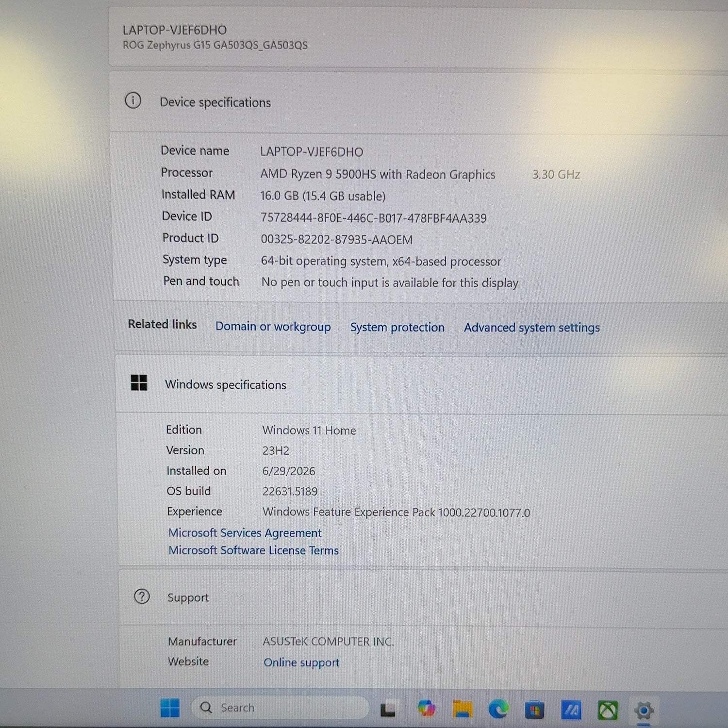Launch the Xbox app from the taskbar
Image resolution: width=728 pixels, height=728 pixels.
click(608, 711)
